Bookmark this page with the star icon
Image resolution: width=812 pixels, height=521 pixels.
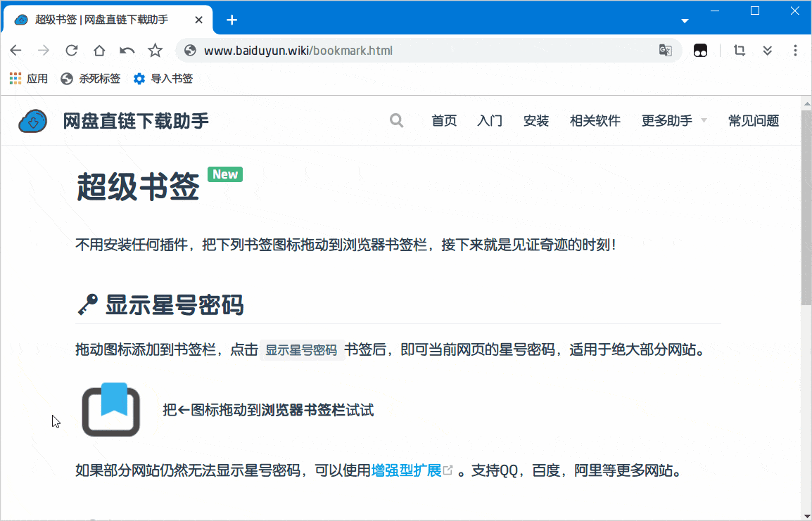pyautogui.click(x=155, y=50)
